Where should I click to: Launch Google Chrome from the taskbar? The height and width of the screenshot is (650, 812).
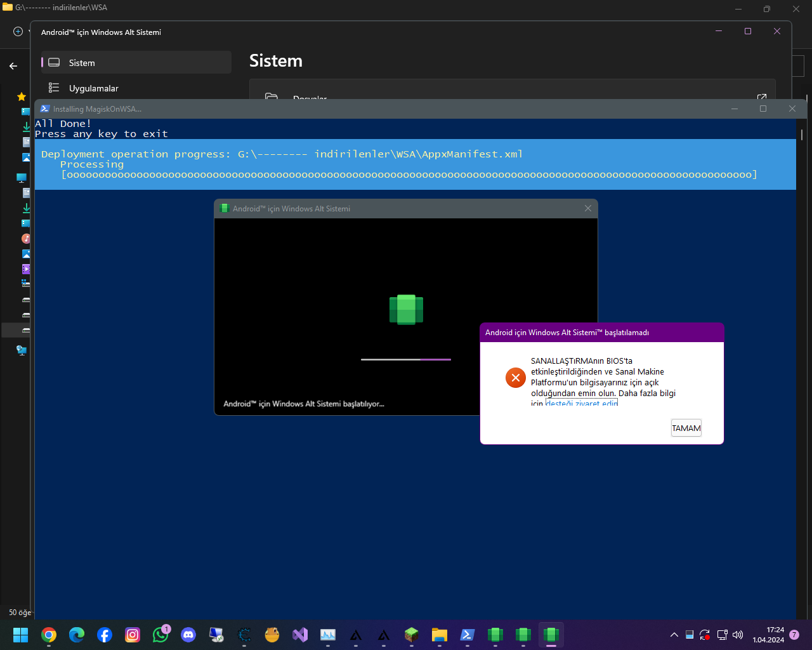[49, 635]
